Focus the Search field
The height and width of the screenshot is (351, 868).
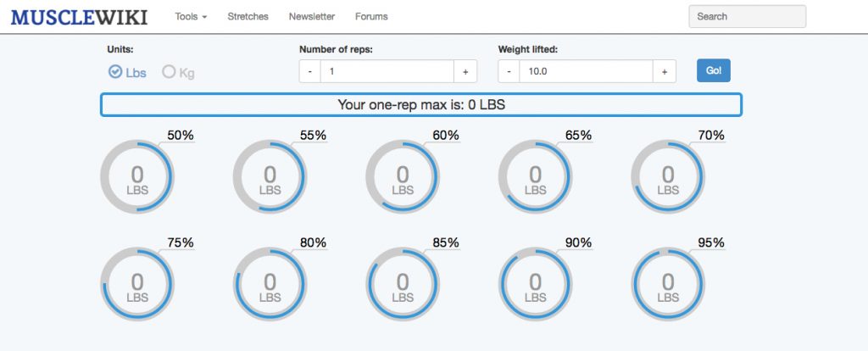click(x=747, y=16)
